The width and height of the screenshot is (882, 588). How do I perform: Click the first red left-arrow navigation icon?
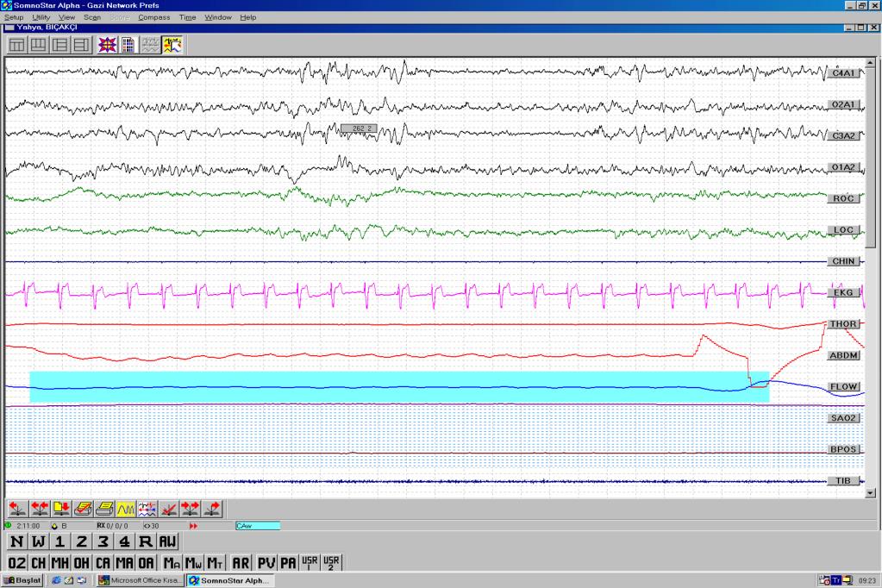pyautogui.click(x=16, y=509)
